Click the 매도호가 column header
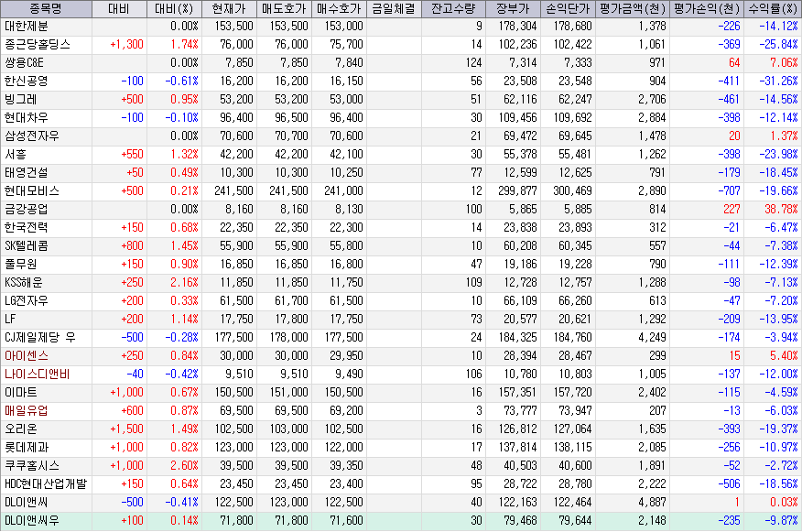Image resolution: width=802 pixels, height=532 pixels. [x=284, y=8]
